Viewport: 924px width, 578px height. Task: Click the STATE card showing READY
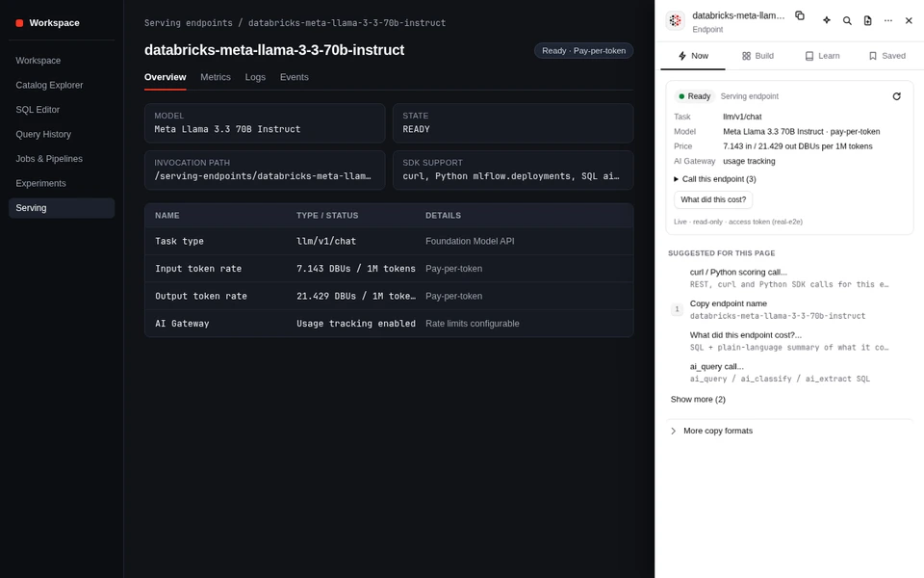[513, 123]
